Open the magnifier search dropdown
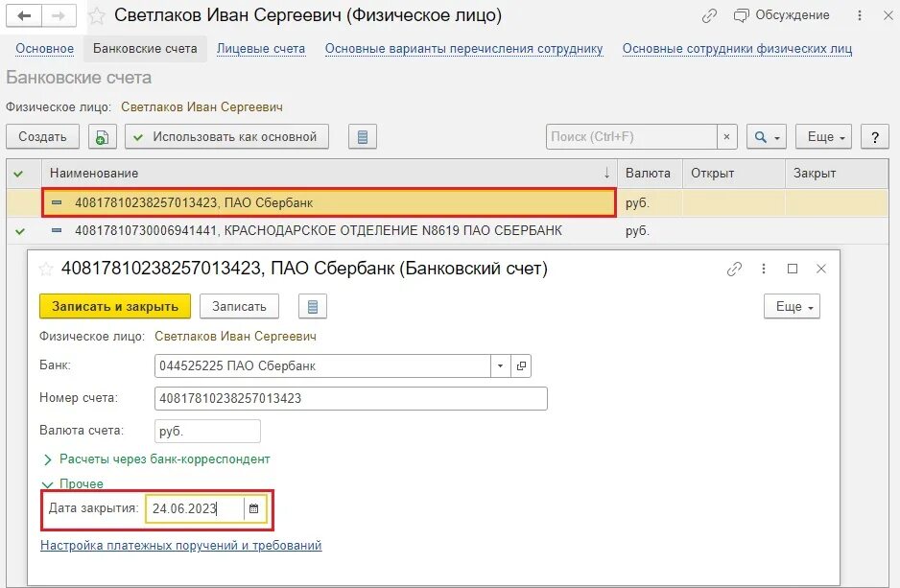Screen dimensions: 900x588 pos(767,136)
